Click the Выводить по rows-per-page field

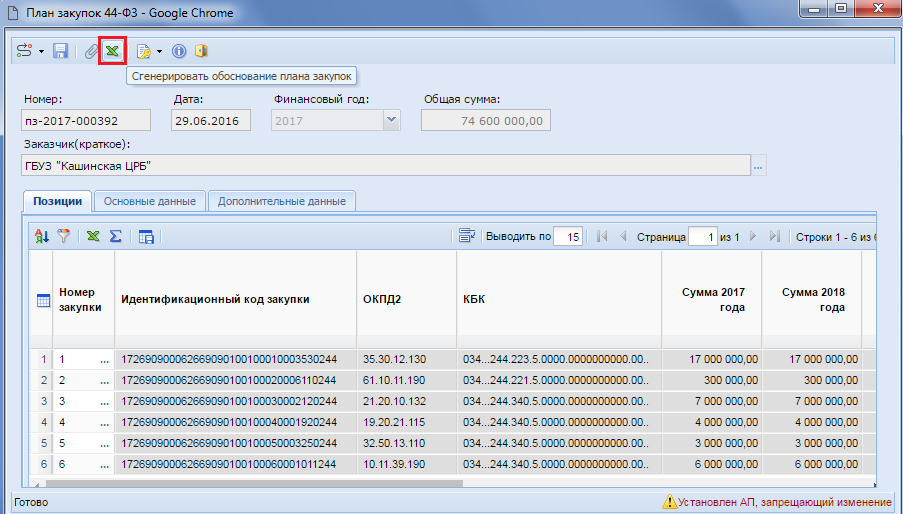point(568,237)
